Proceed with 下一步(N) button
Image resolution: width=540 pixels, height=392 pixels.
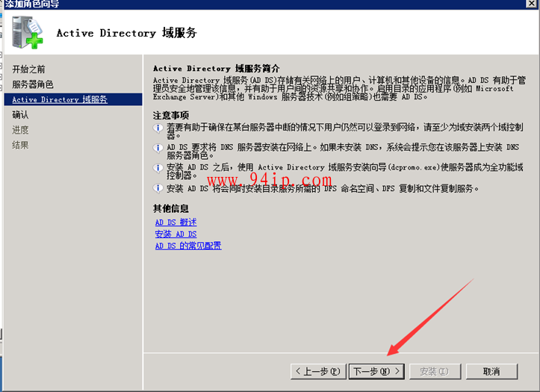376,371
